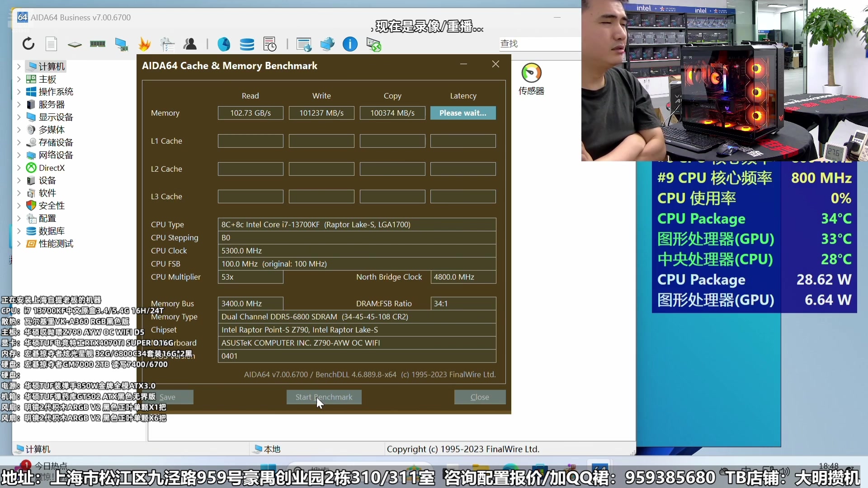Click the Memory Read value 102.73 GB/s
This screenshot has width=868, height=488.
pos(250,113)
